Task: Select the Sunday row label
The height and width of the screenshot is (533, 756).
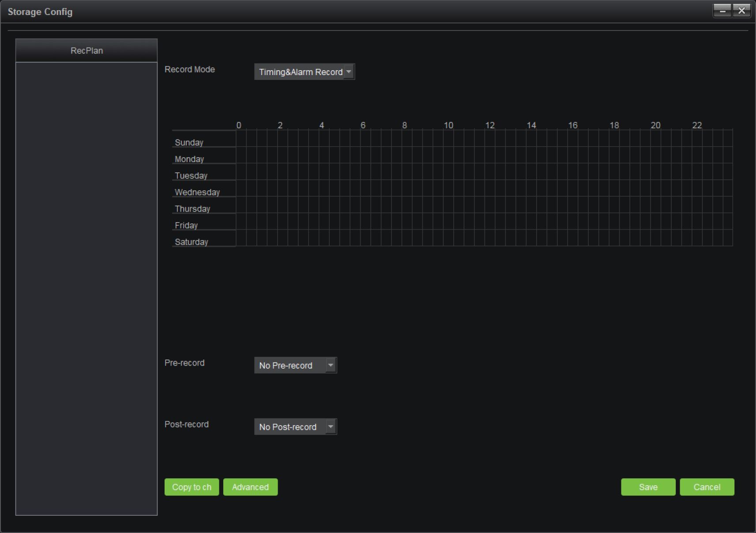Action: 189,142
